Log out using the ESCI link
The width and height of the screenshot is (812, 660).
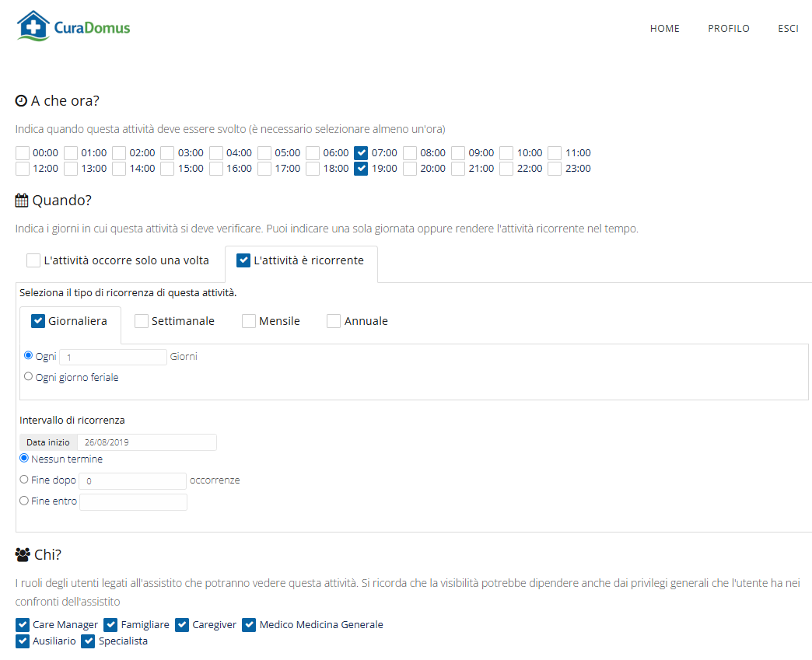click(x=788, y=29)
